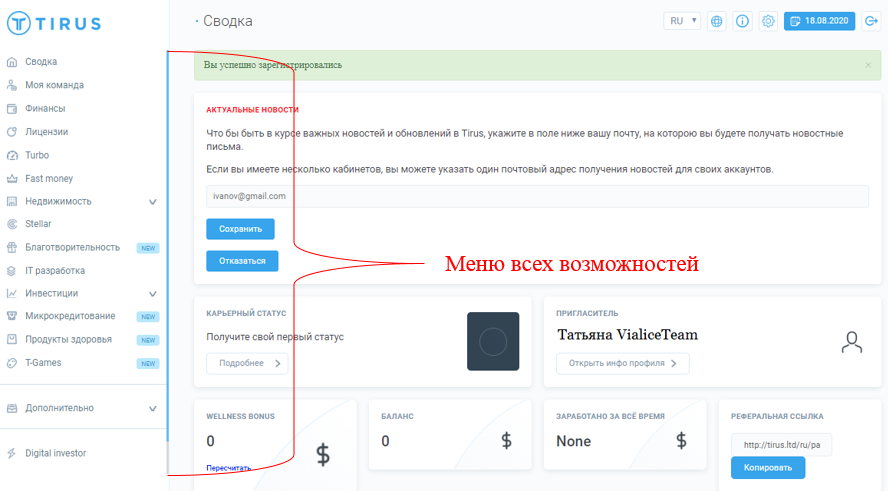Click the globe icon in header
This screenshot has height=491, width=888.
click(716, 21)
